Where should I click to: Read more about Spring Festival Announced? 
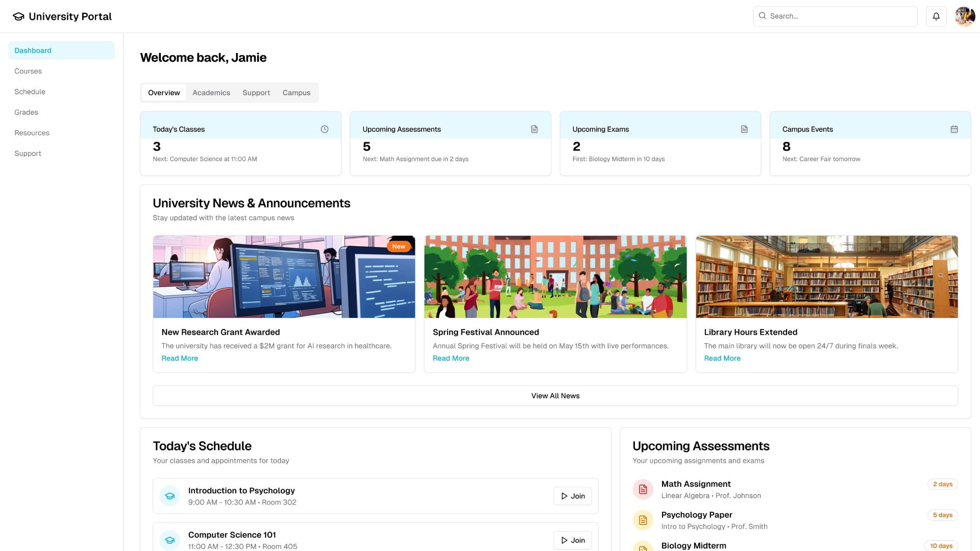pyautogui.click(x=451, y=358)
